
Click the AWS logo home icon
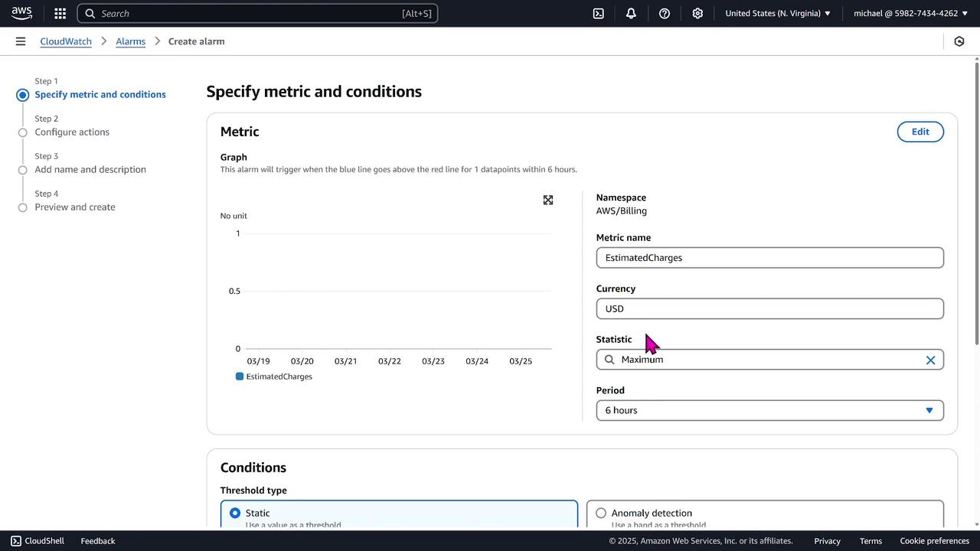coord(21,13)
